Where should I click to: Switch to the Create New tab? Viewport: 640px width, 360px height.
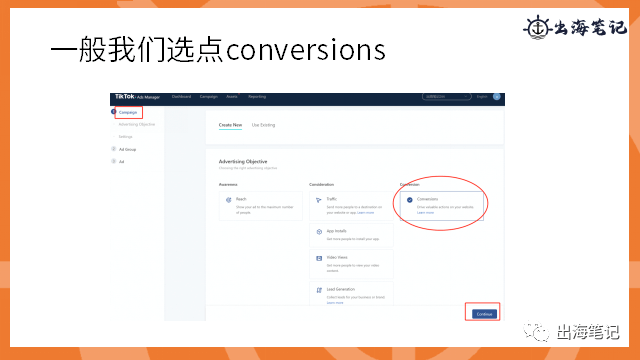(x=230, y=125)
